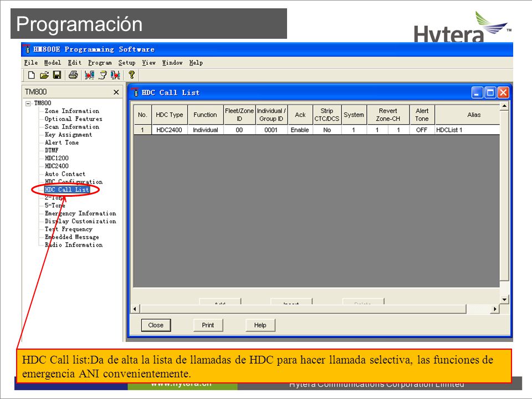
Task: Click the vertical scrollbar up arrow
Action: 504,106
